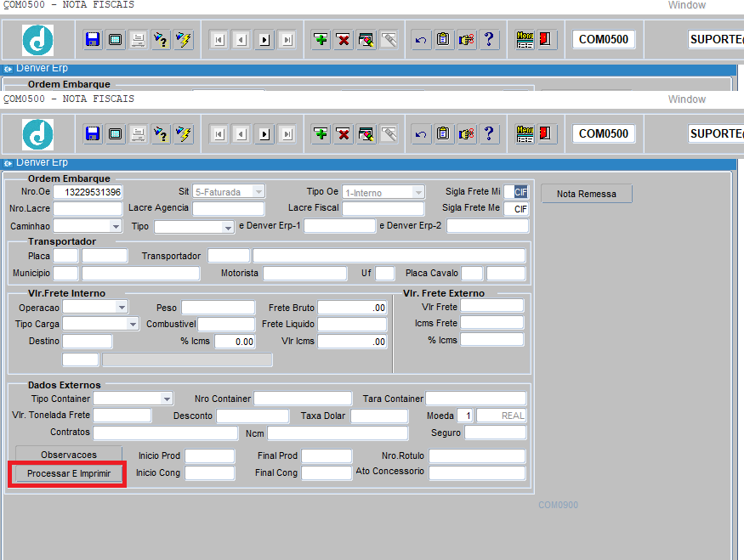This screenshot has height=560, width=744.
Task: Insert record with green plus in lower toolbar
Action: tap(321, 133)
